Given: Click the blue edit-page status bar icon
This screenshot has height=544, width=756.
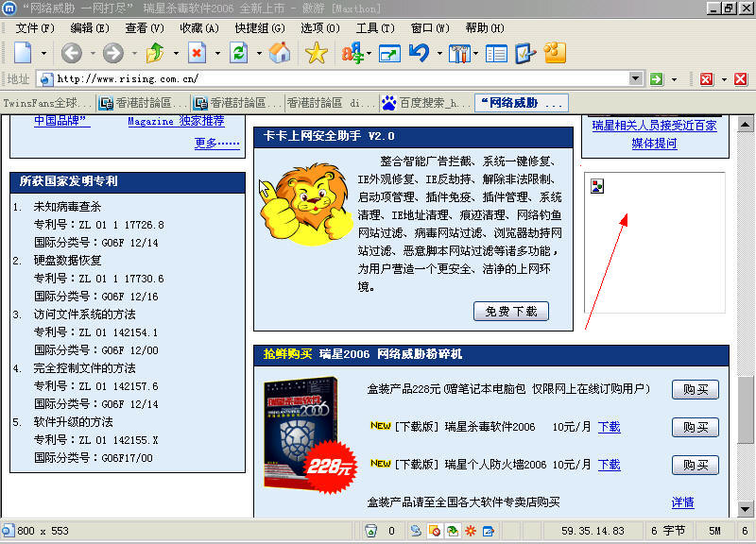Looking at the screenshot, I should [x=489, y=531].
